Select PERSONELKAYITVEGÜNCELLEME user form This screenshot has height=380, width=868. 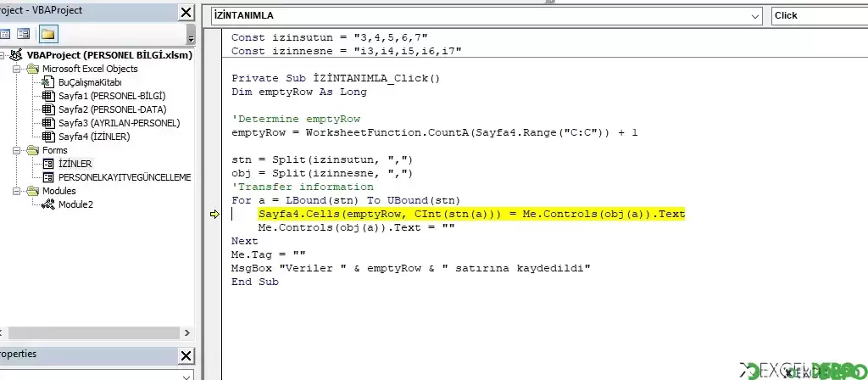click(x=125, y=177)
